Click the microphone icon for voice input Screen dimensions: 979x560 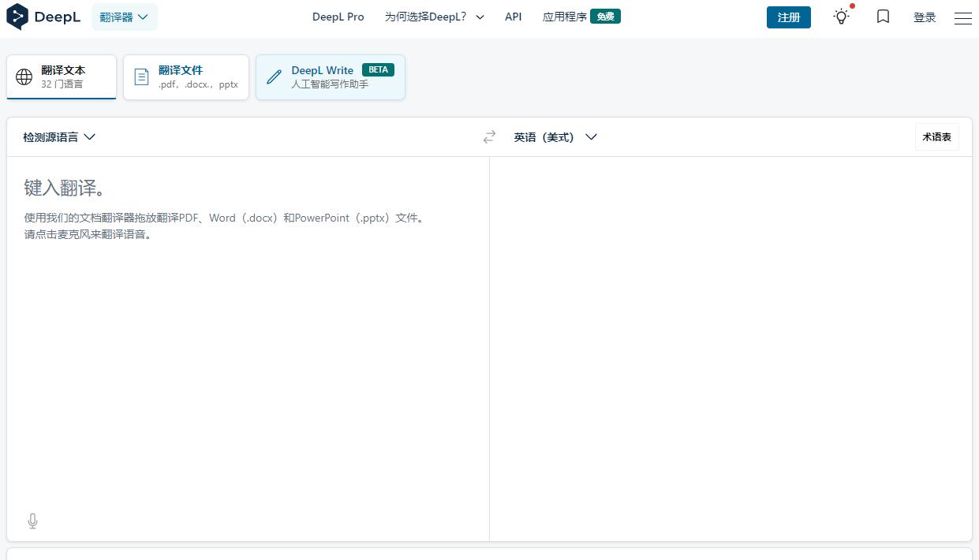coord(32,521)
